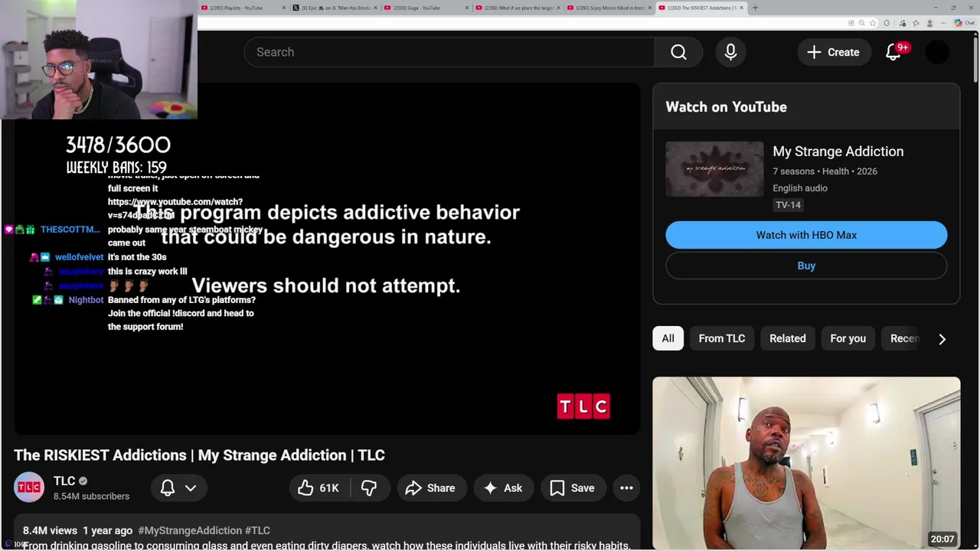Click wellofvelvet username in chat overlay
Image resolution: width=980 pixels, height=551 pixels.
point(79,257)
